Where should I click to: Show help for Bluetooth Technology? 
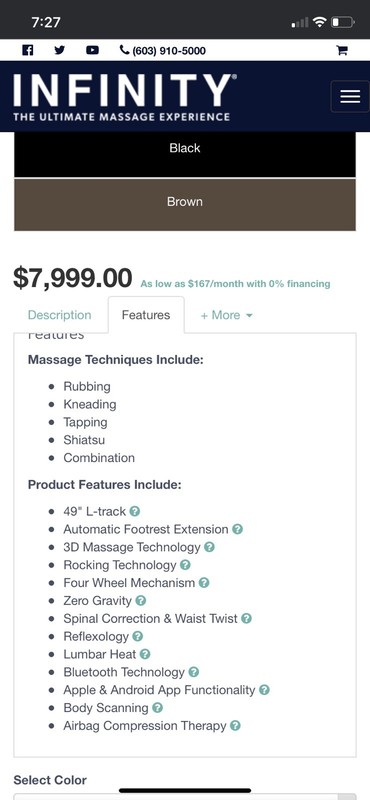193,671
